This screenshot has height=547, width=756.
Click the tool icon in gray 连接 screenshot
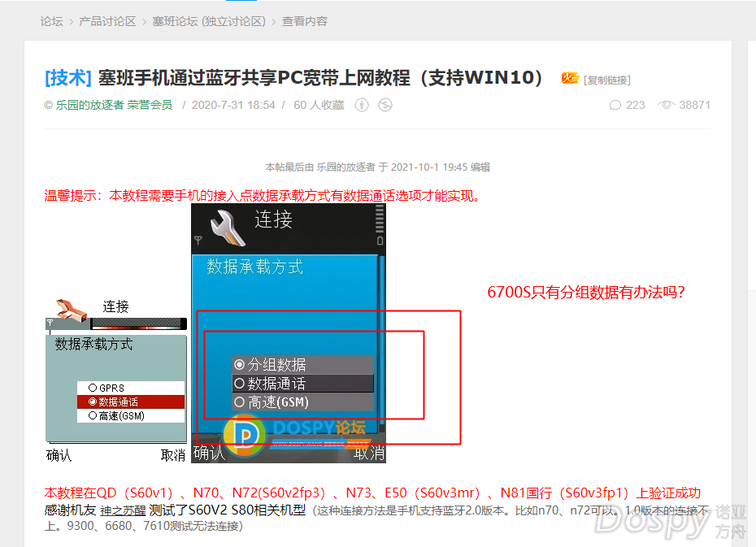pyautogui.click(x=72, y=309)
